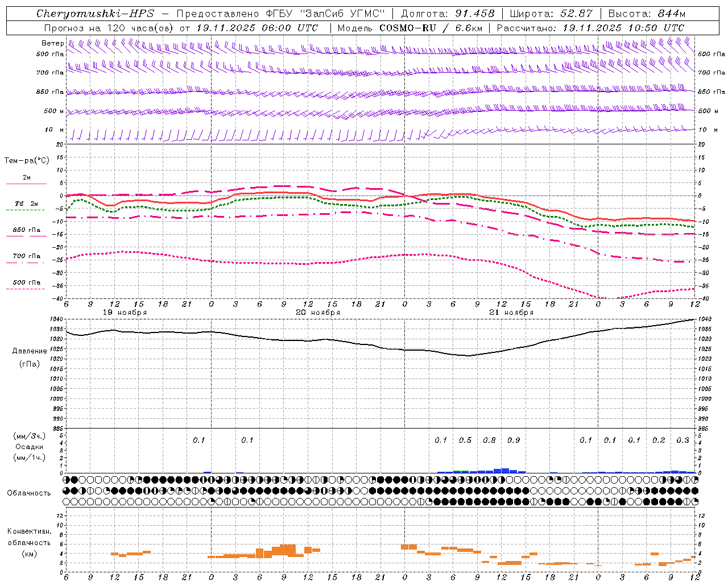728x582 pixels.
Task: Click the (гПа) unit under Давление
Action: 29,364
